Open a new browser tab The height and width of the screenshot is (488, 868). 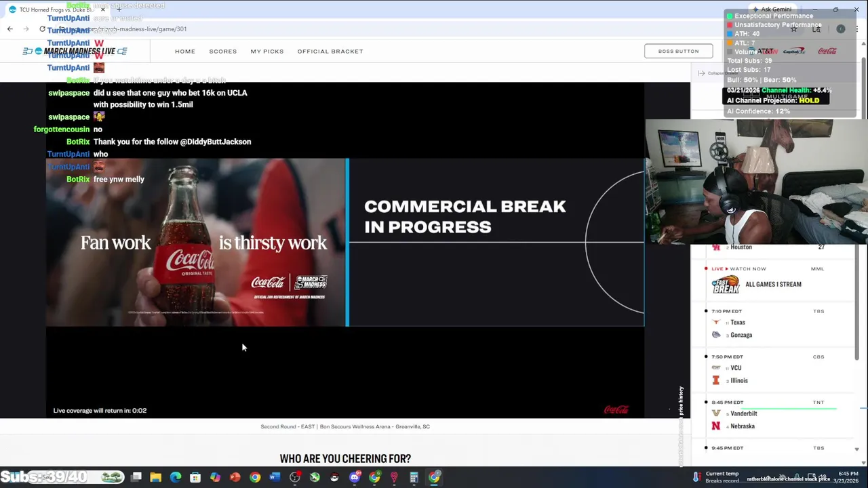coord(119,9)
